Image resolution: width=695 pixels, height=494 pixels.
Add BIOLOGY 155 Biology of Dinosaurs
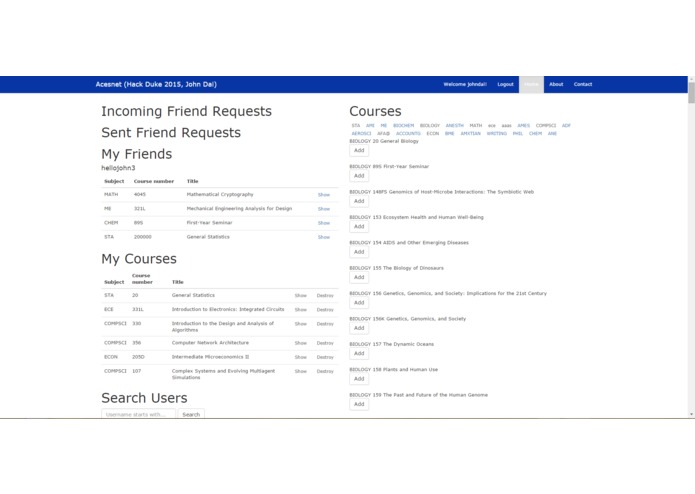(x=359, y=277)
